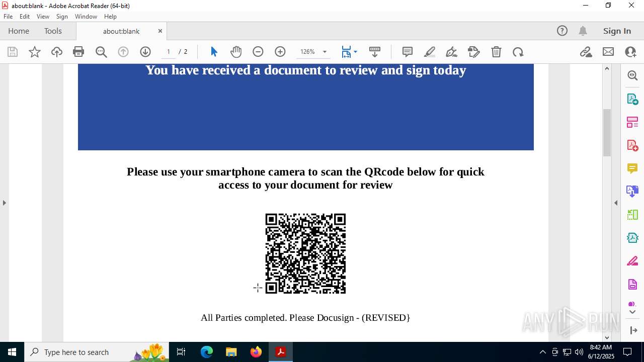Open Organize Pages tool in right pane

(632, 122)
